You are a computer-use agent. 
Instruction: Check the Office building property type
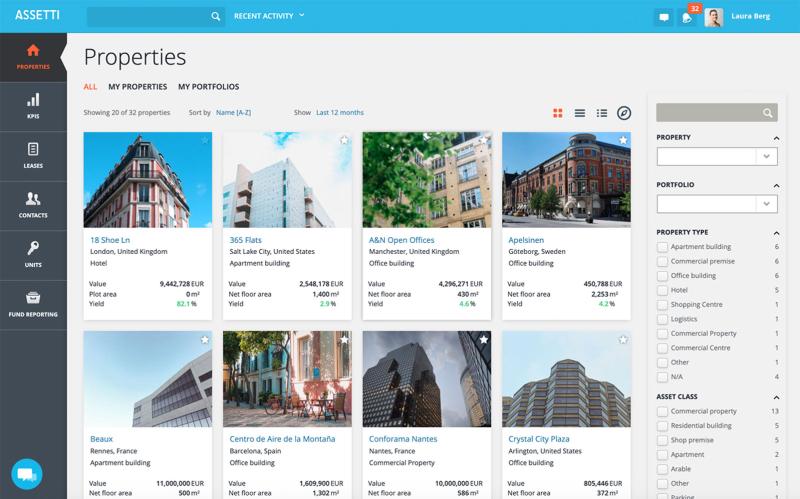pyautogui.click(x=662, y=276)
